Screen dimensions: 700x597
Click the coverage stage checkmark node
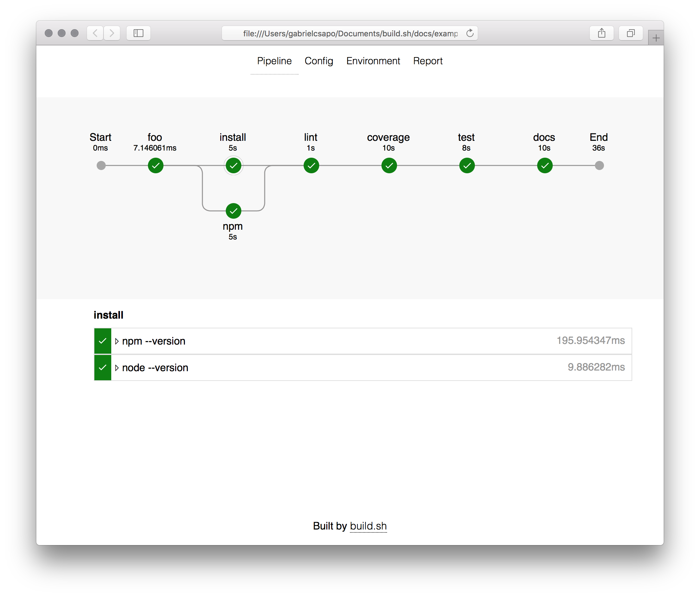point(389,165)
